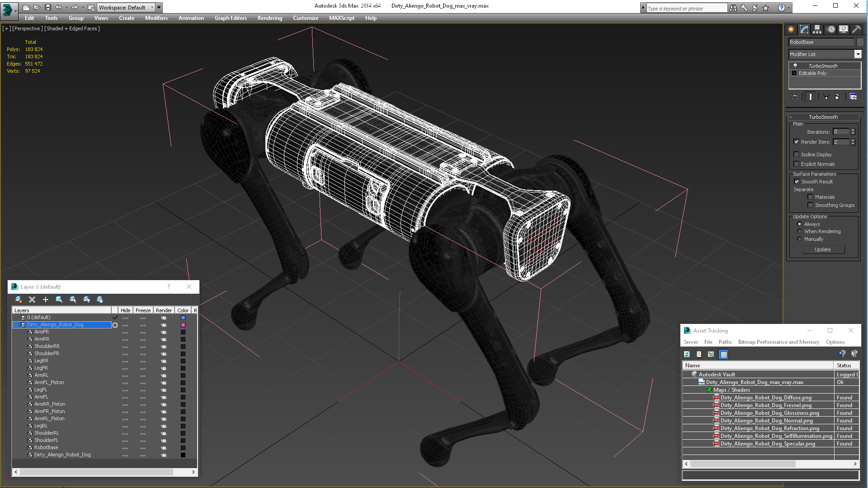Toggle Render Iters checkbox
The width and height of the screenshot is (868, 488).
(x=797, y=142)
